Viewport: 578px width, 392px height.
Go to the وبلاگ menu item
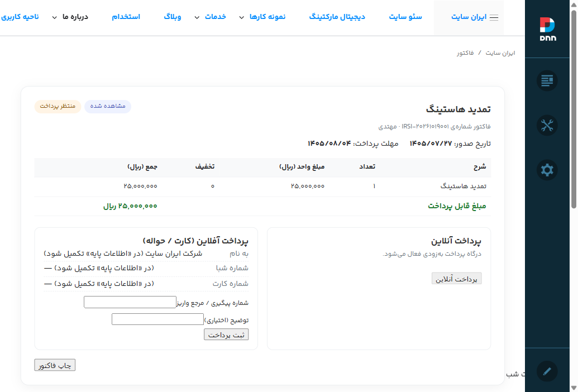click(172, 17)
